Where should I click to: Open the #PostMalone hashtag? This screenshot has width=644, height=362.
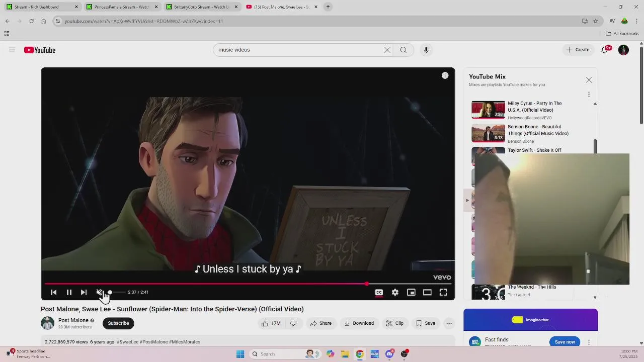pos(154,342)
